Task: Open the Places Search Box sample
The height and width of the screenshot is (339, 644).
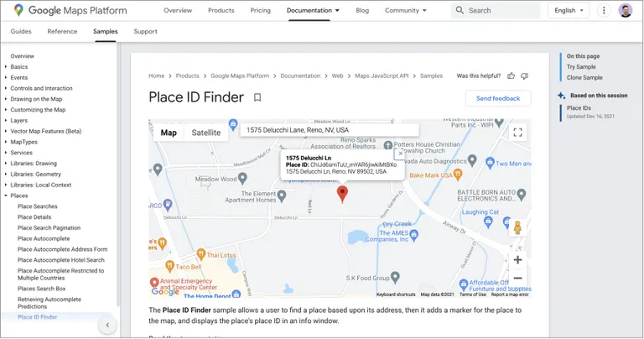Action: click(41, 289)
